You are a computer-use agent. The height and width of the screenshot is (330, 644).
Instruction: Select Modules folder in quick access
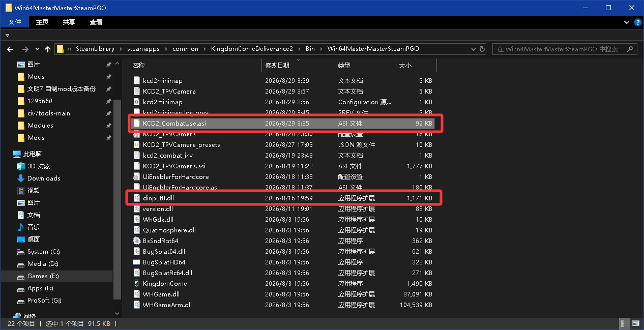[x=40, y=125]
